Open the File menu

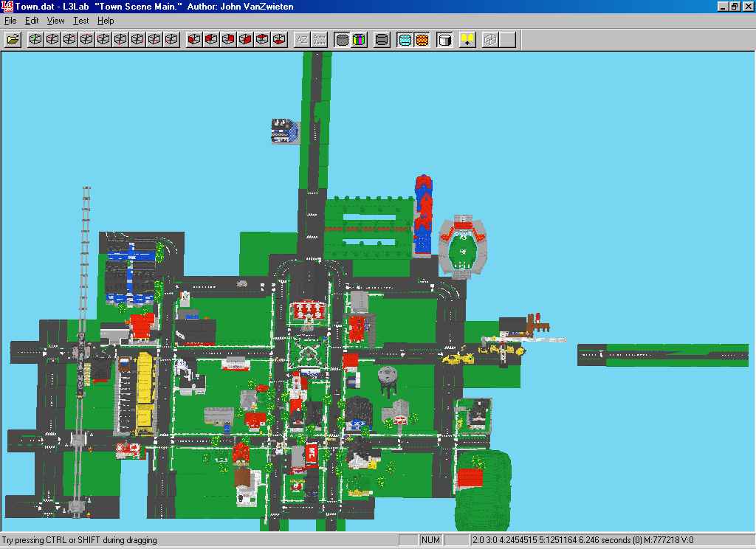(x=10, y=21)
